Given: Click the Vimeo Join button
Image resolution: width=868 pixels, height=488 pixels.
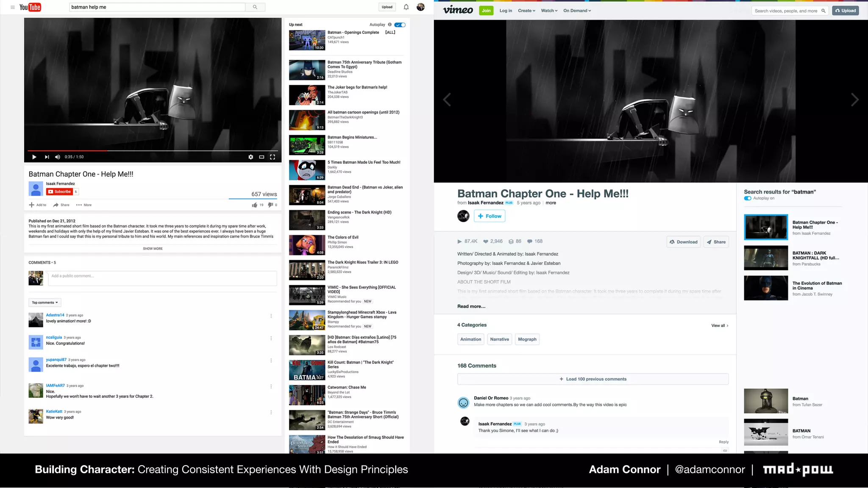Looking at the screenshot, I should pos(486,11).
